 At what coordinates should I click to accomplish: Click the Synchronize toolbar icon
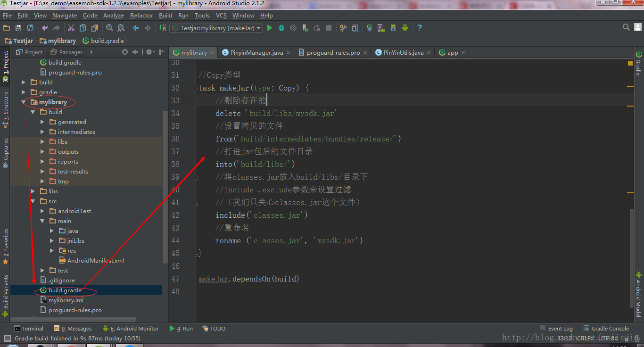30,28
